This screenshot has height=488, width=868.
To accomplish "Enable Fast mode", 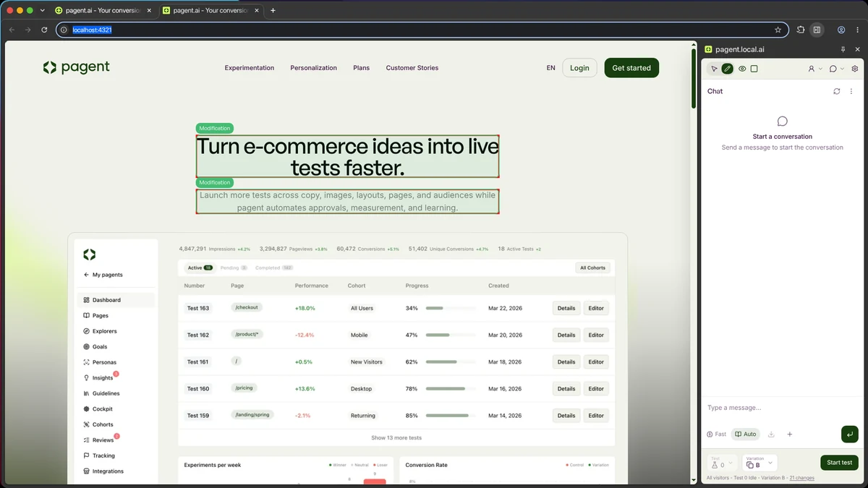I will [716, 434].
